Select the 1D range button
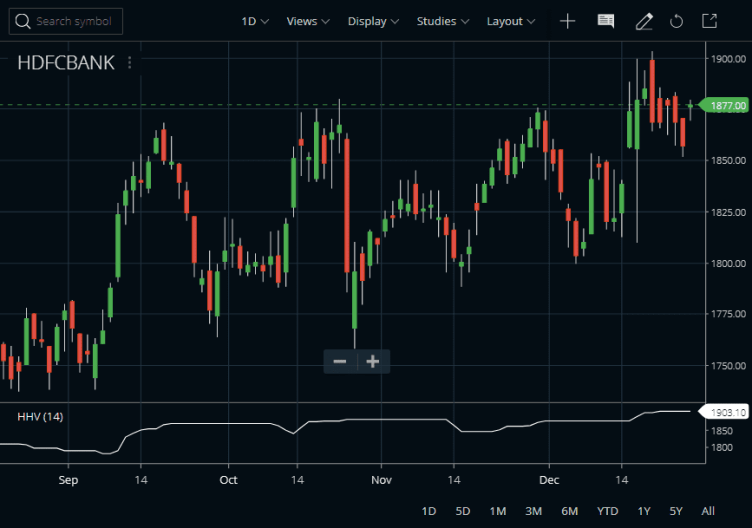The height and width of the screenshot is (528, 752). click(429, 511)
